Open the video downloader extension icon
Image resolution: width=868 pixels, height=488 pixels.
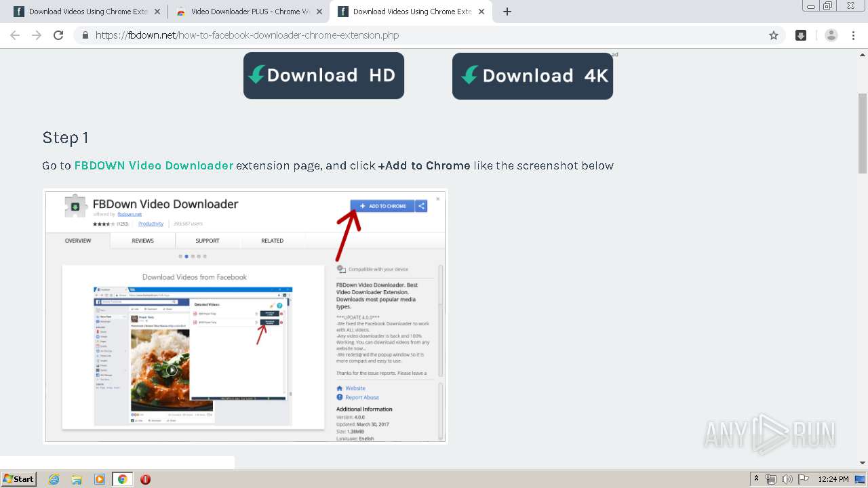801,35
